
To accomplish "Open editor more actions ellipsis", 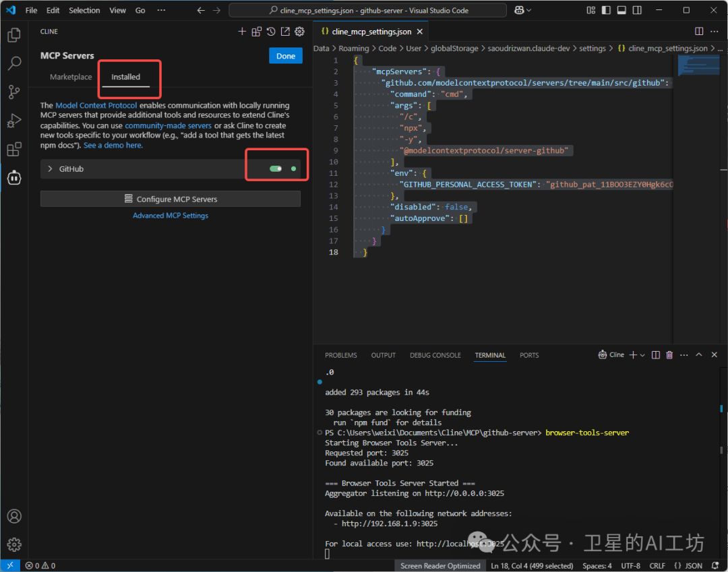I will click(x=714, y=31).
